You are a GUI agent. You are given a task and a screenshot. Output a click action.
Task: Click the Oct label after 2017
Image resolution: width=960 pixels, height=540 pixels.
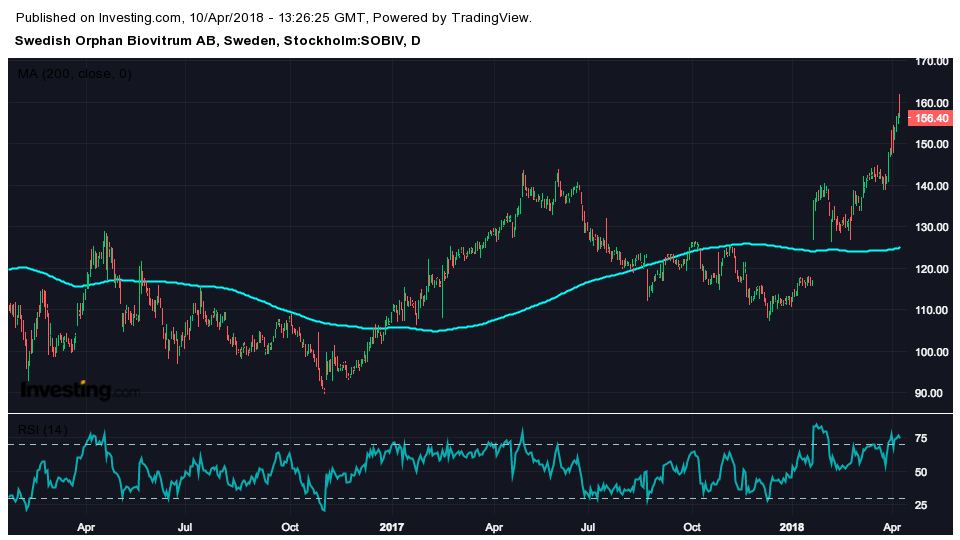[692, 527]
